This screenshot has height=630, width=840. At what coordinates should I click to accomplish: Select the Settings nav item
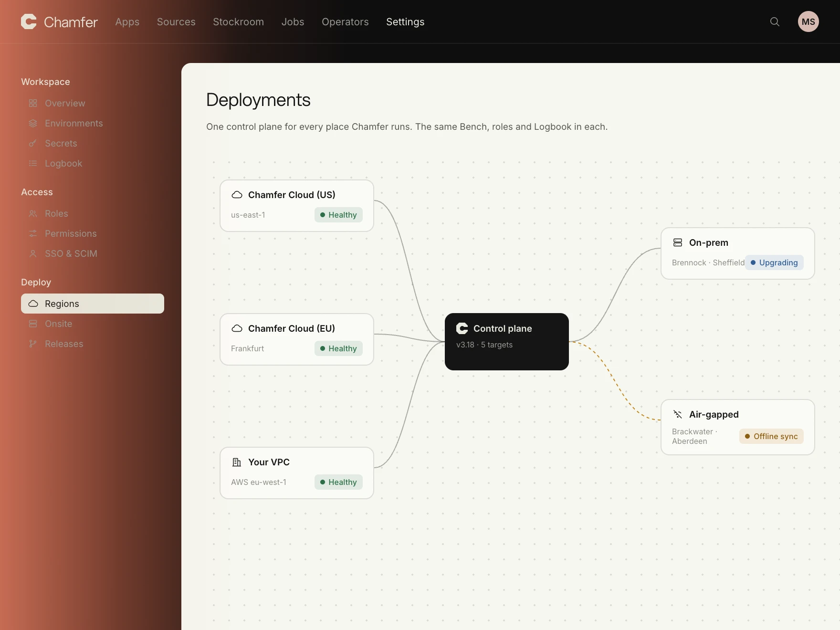pyautogui.click(x=405, y=21)
